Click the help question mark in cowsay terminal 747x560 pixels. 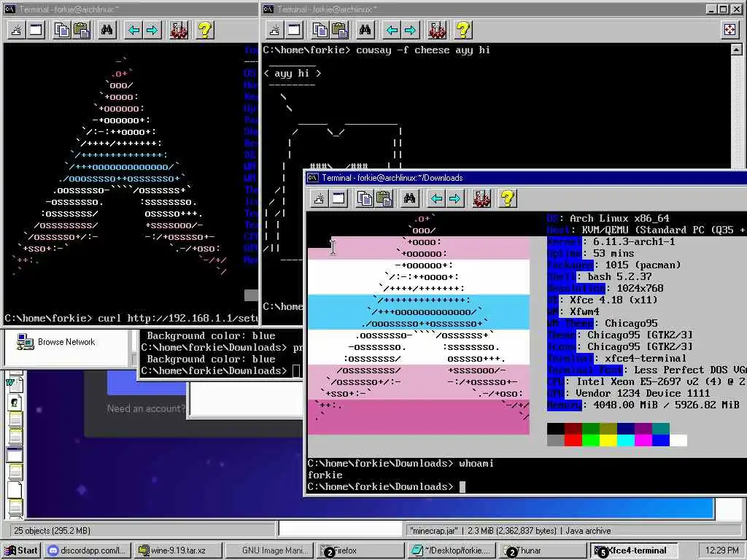point(463,30)
